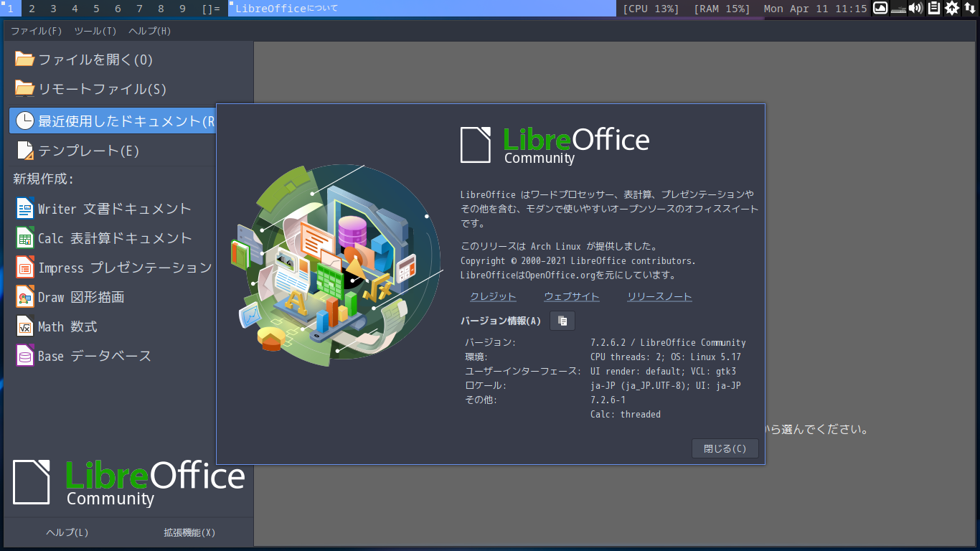The width and height of the screenshot is (980, 551).
Task: Click the Impress presentation icon
Action: point(25,268)
